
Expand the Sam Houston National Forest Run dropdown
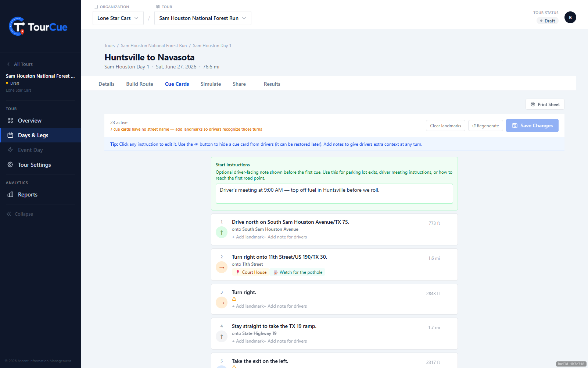click(203, 18)
